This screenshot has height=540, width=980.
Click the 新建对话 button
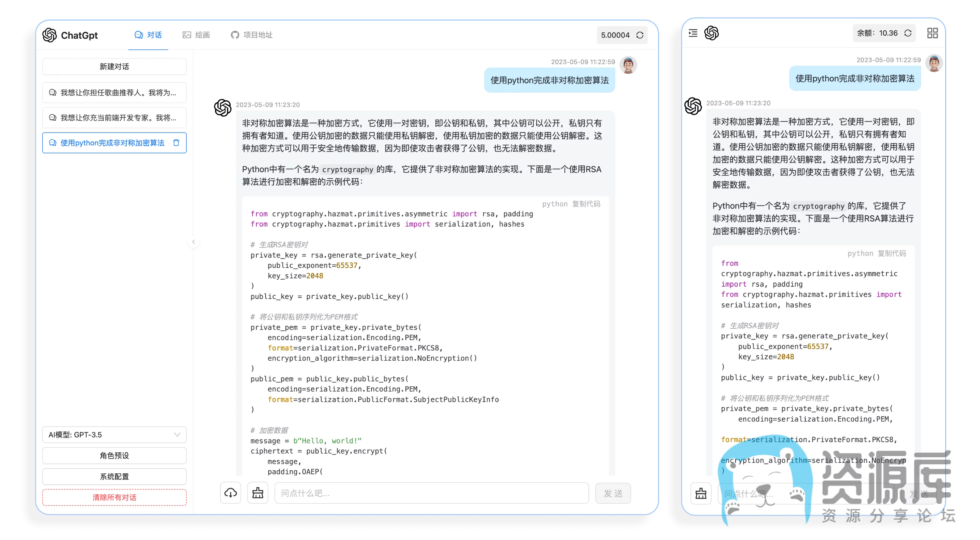114,67
